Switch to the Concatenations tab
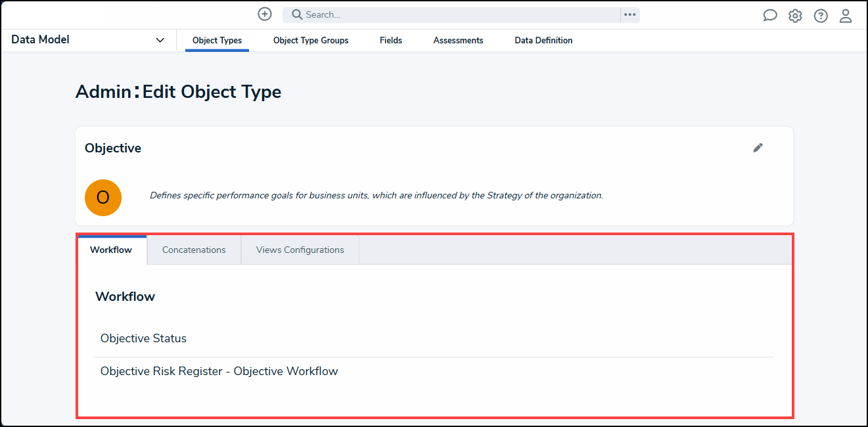Screen dimensions: 868x427 tap(194, 250)
